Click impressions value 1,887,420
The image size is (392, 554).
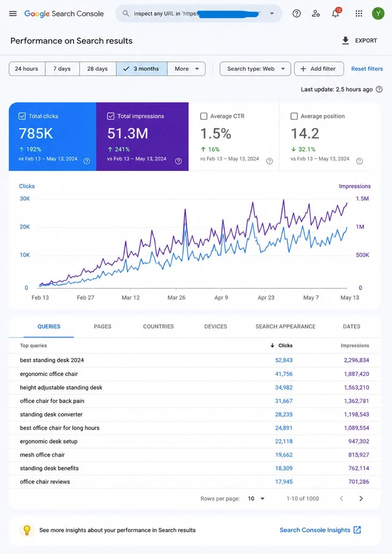(x=357, y=374)
